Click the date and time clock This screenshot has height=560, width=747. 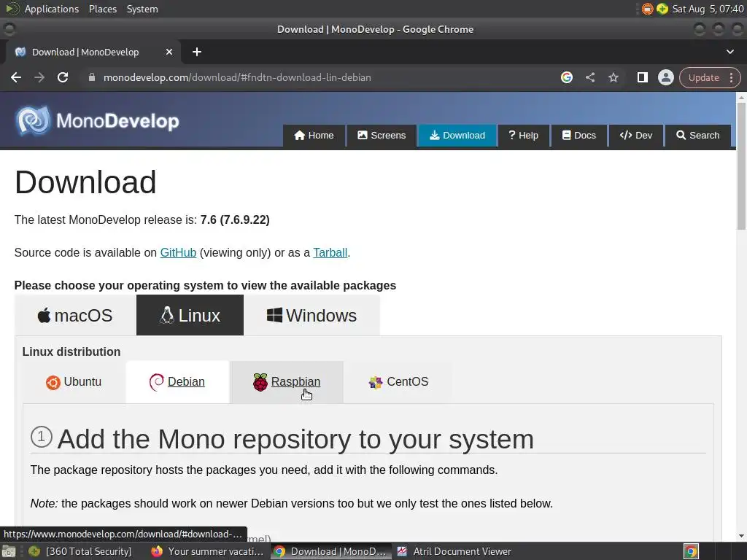(x=708, y=9)
